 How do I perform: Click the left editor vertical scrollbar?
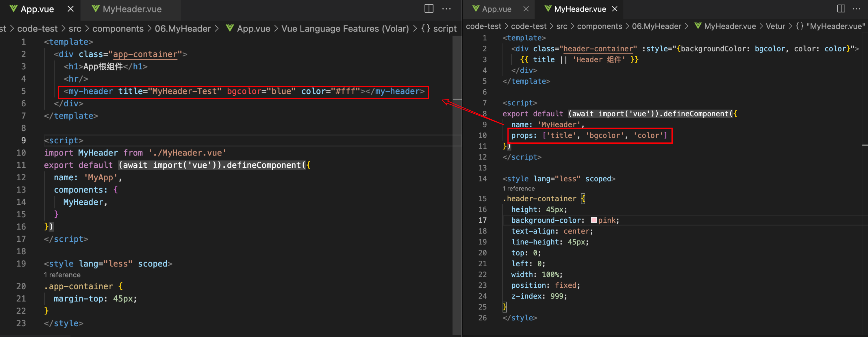(457, 185)
